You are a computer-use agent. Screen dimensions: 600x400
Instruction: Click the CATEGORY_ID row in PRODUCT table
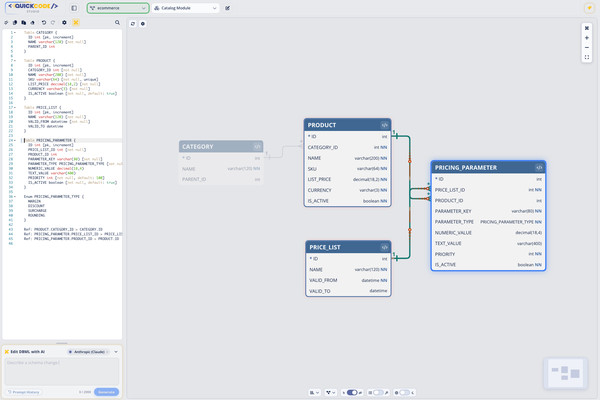click(347, 147)
